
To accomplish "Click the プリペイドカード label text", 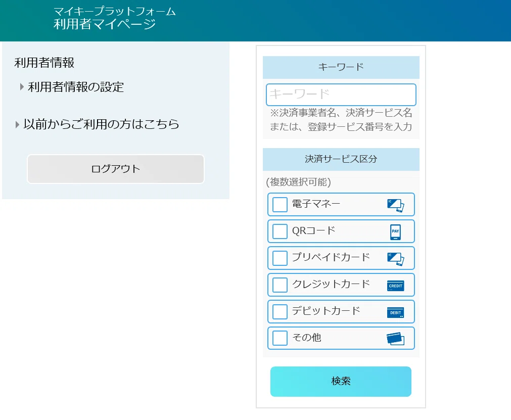I will coord(331,257).
